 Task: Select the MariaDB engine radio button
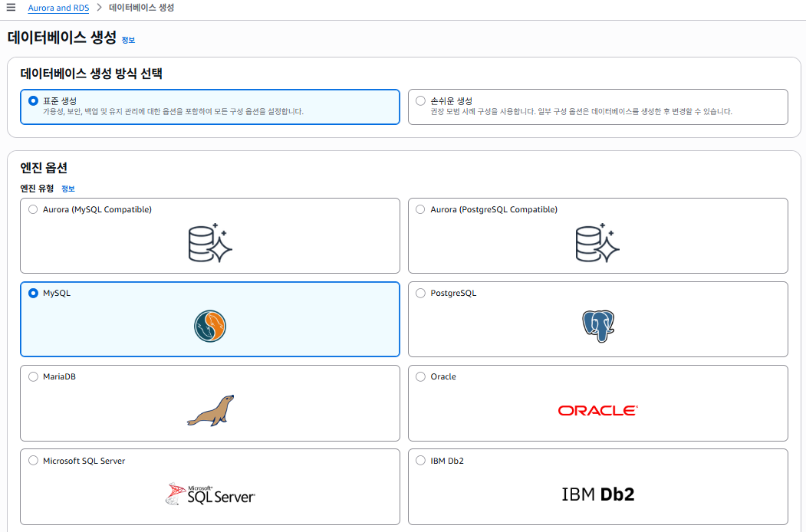[x=34, y=376]
